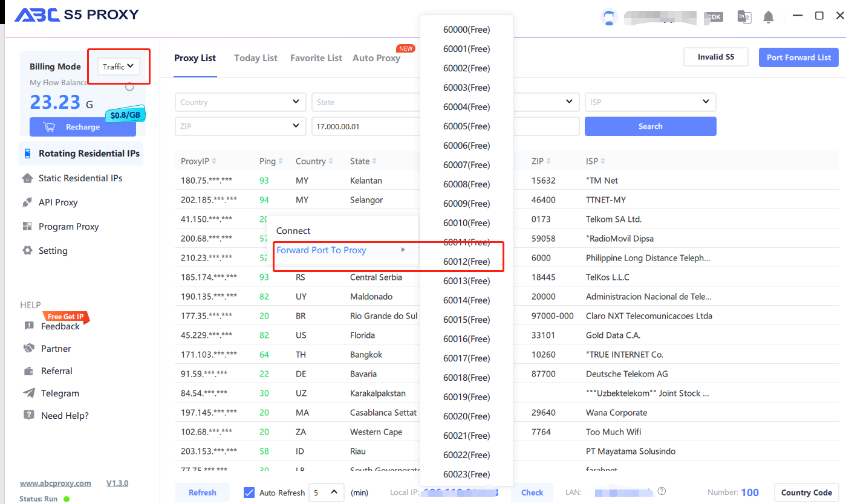Click the Recharge button
Screen dimensions: 846x504
tap(83, 127)
